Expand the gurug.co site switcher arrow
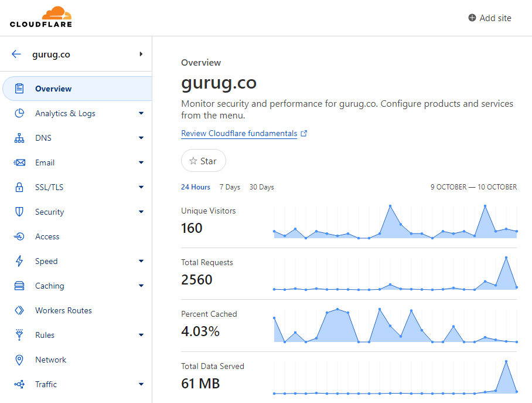The height and width of the screenshot is (403, 532). point(141,54)
